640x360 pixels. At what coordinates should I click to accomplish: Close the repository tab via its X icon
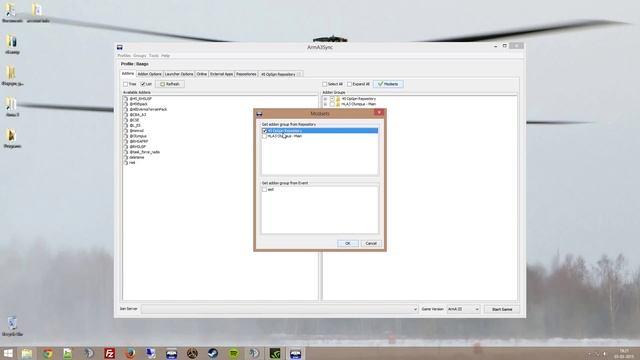299,74
